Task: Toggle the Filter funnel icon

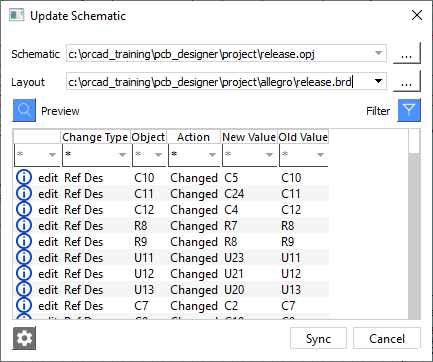Action: tap(409, 110)
